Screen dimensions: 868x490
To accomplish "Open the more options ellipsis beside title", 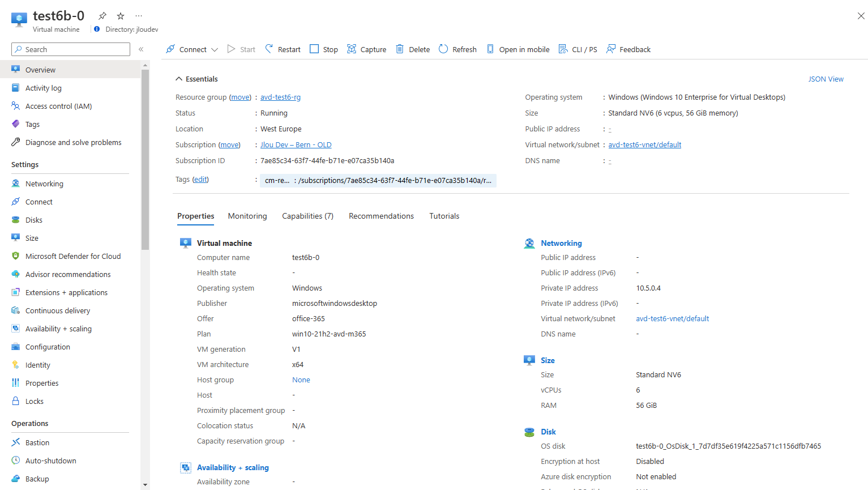I will click(139, 16).
